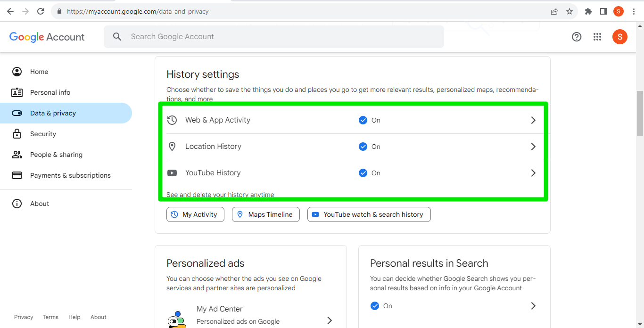Open the Google apps grid
Image resolution: width=644 pixels, height=328 pixels.
click(x=597, y=37)
